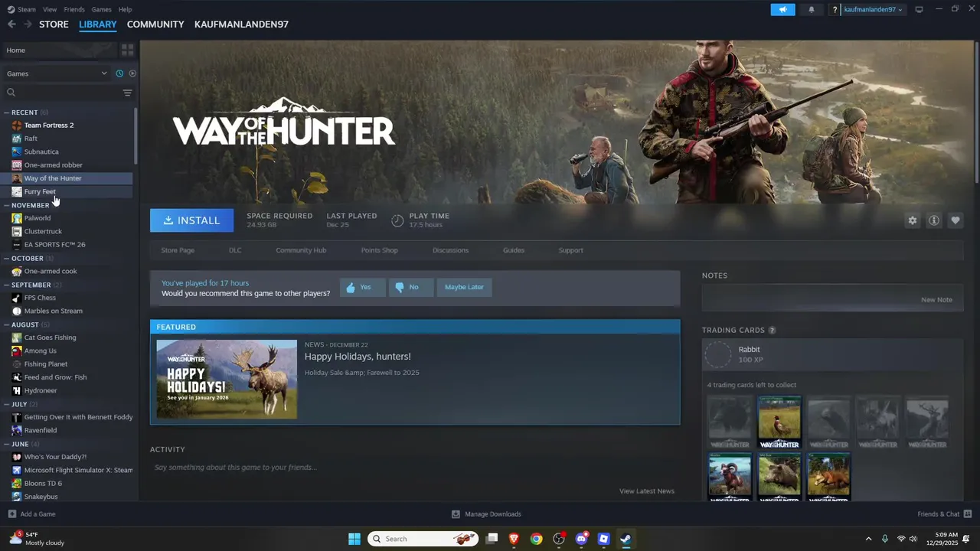This screenshot has height=551, width=980.
Task: Click the trading cards help icon
Action: click(x=772, y=331)
